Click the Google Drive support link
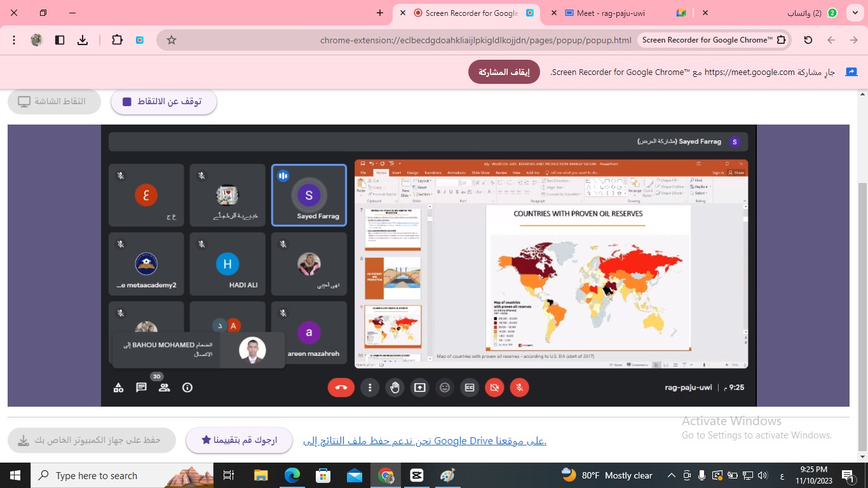This screenshot has height=488, width=868. point(424,440)
